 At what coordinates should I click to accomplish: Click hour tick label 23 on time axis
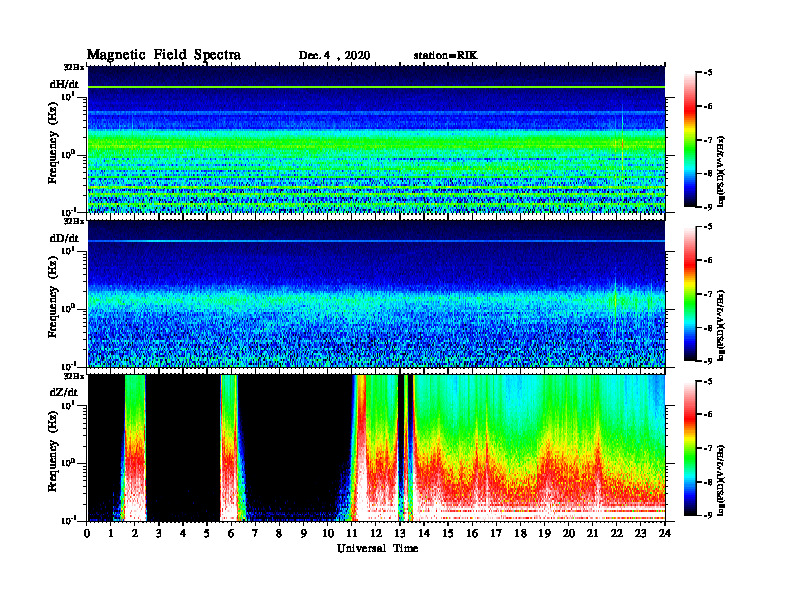pyautogui.click(x=640, y=534)
